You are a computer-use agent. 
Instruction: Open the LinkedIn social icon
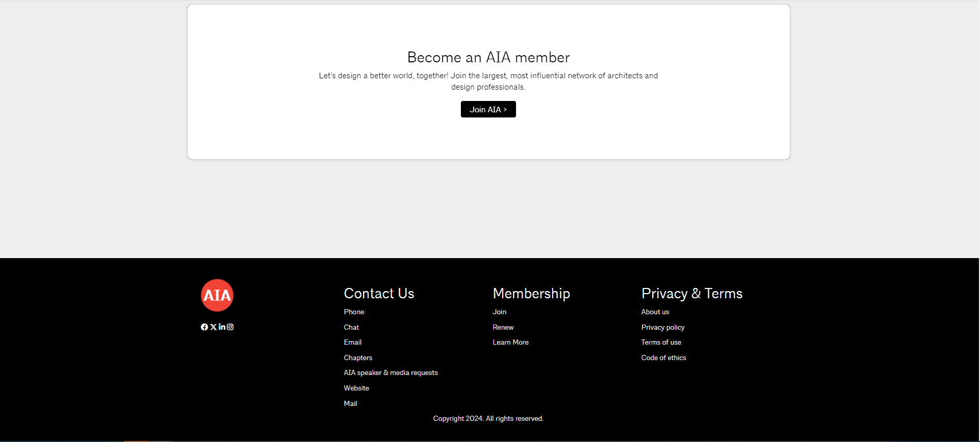[222, 327]
